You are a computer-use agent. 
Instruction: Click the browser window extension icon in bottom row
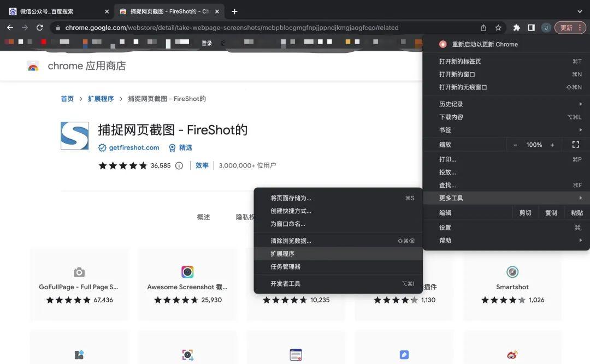point(296,355)
